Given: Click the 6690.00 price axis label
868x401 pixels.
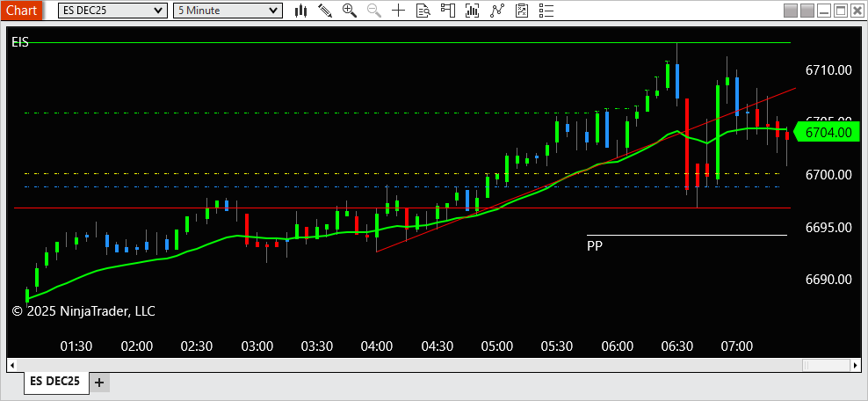Looking at the screenshot, I should coord(828,279).
